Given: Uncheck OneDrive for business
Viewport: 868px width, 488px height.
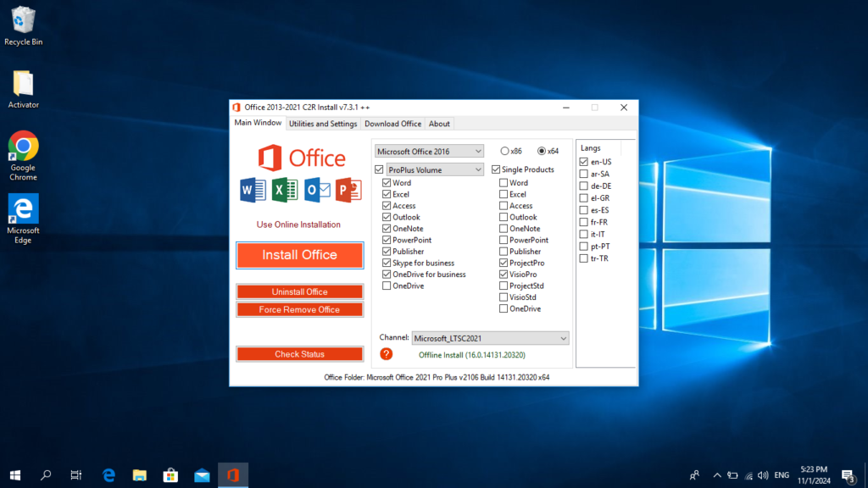Looking at the screenshot, I should click(x=387, y=274).
